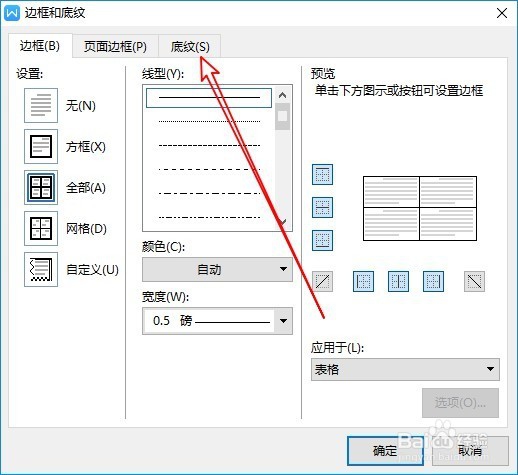The image size is (518, 475).
Task: Select the dash-dot line style
Action: 209,193
